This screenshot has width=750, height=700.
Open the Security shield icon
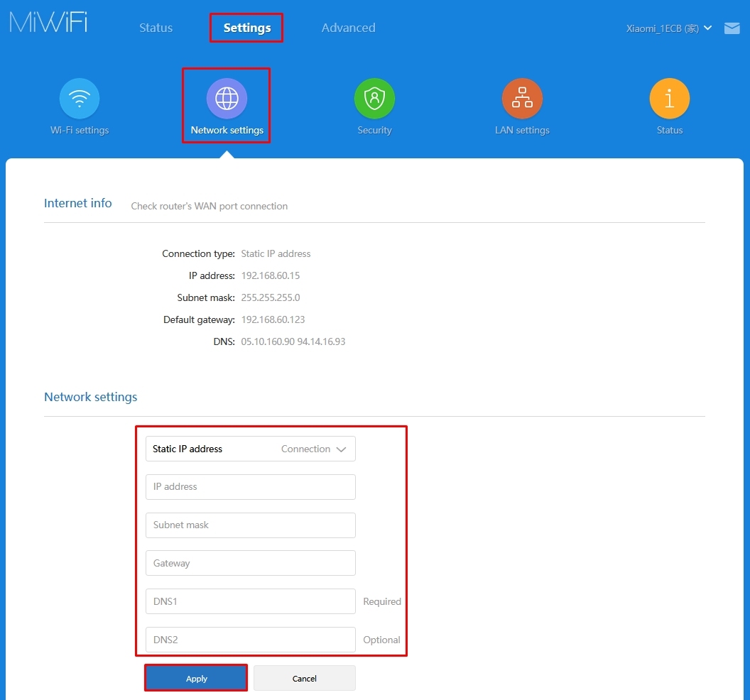(x=374, y=99)
